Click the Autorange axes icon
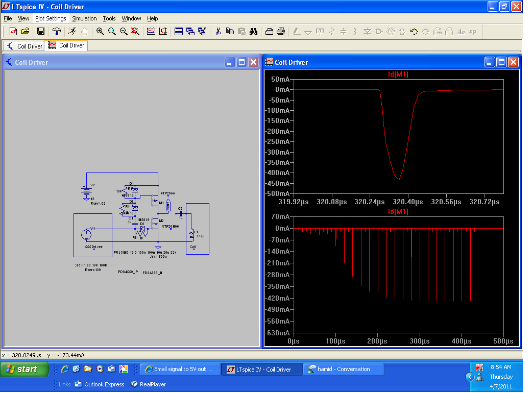 [163, 32]
